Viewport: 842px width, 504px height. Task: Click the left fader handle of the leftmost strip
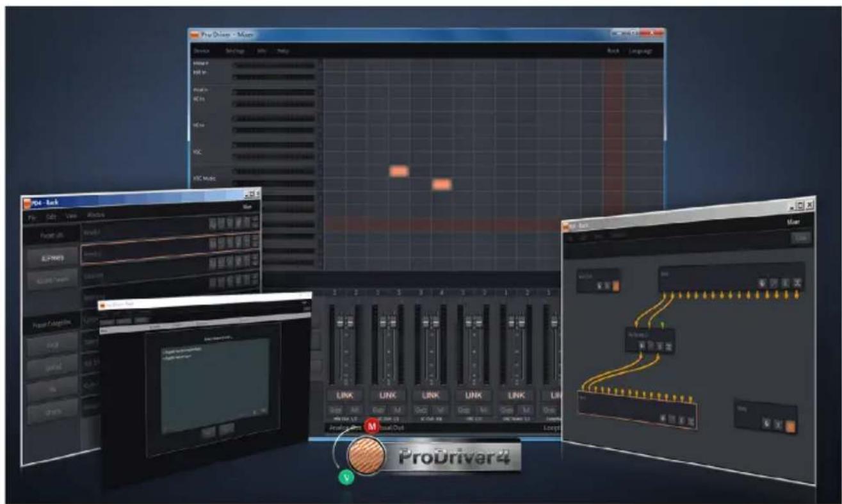(x=340, y=321)
